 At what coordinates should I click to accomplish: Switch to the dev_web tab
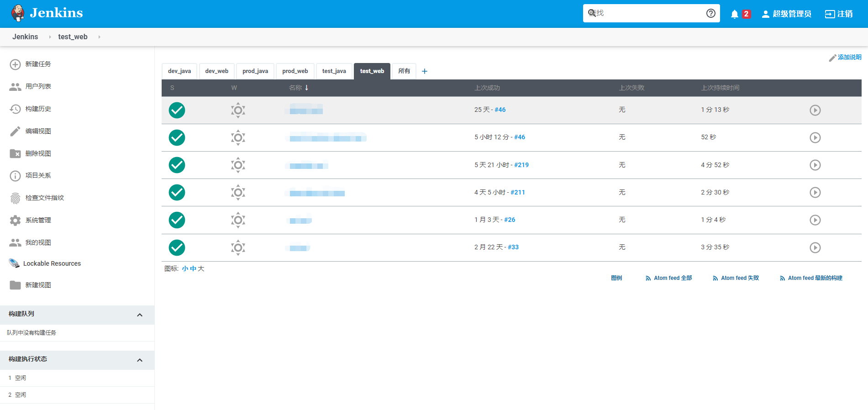[216, 71]
